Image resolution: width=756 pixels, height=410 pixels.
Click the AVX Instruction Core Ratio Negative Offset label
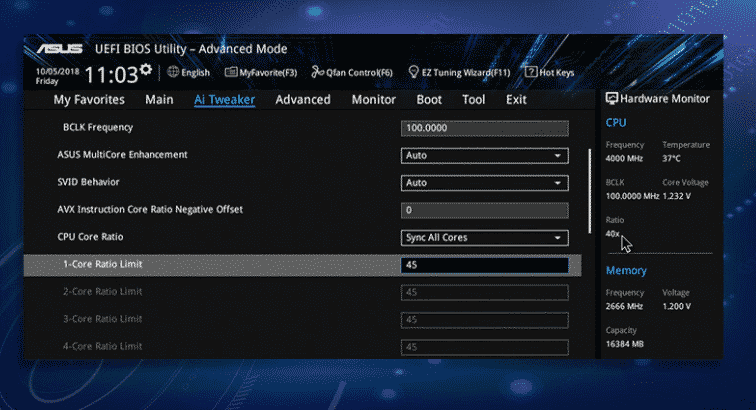point(150,209)
